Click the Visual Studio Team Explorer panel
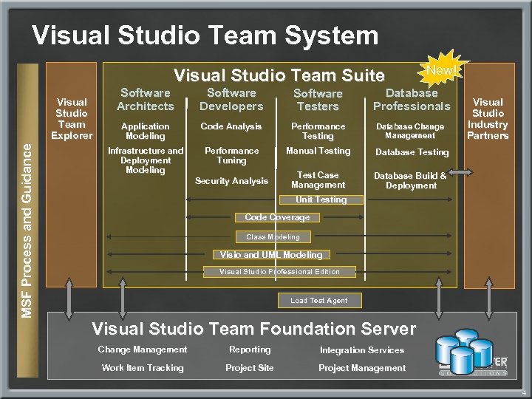Viewport: 532px width, 399px height. pyautogui.click(x=71, y=174)
